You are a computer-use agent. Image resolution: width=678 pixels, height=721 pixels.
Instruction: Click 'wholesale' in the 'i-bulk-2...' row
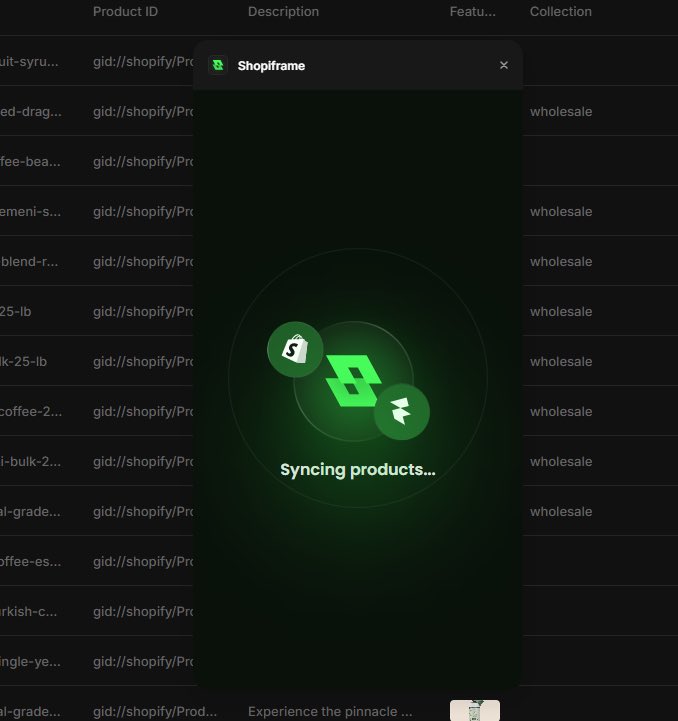pos(561,462)
